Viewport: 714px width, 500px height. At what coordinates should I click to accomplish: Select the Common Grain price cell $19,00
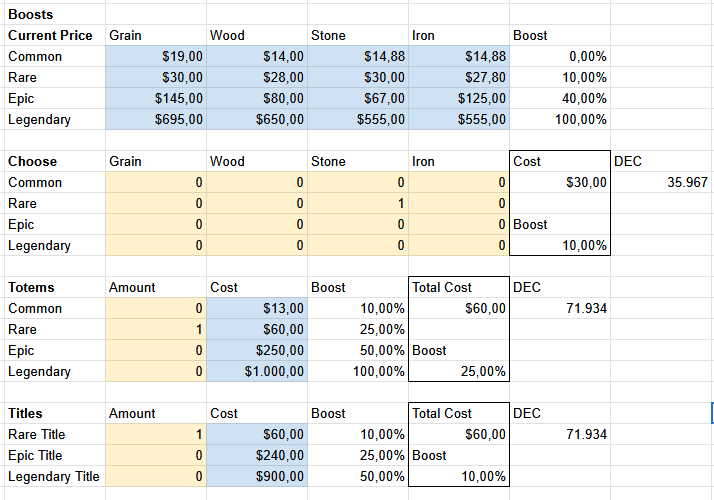(x=156, y=57)
